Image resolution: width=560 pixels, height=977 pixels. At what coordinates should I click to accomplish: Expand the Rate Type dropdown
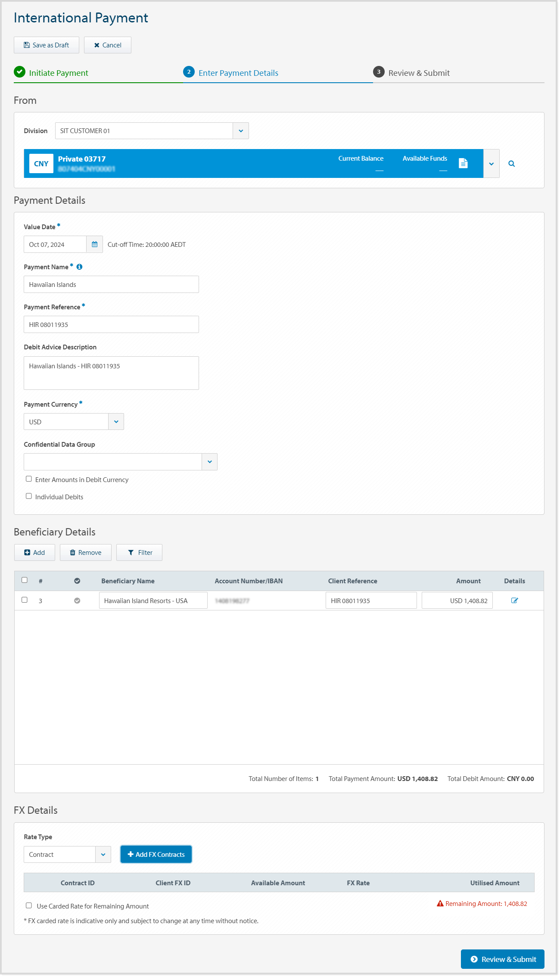[x=103, y=855]
